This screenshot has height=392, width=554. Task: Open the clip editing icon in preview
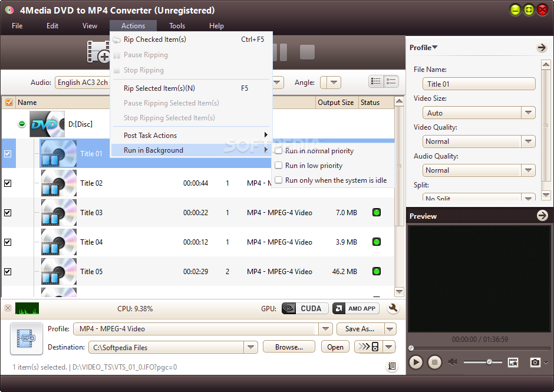tap(513, 363)
